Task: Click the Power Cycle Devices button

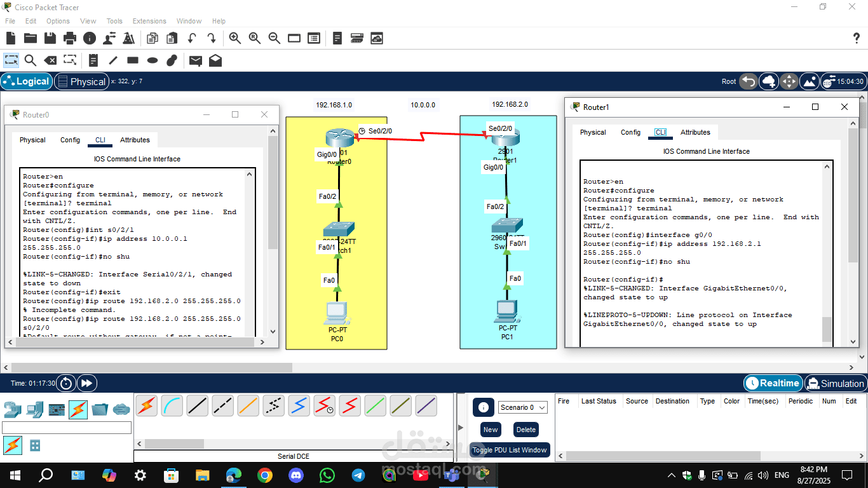Action: click(x=66, y=383)
